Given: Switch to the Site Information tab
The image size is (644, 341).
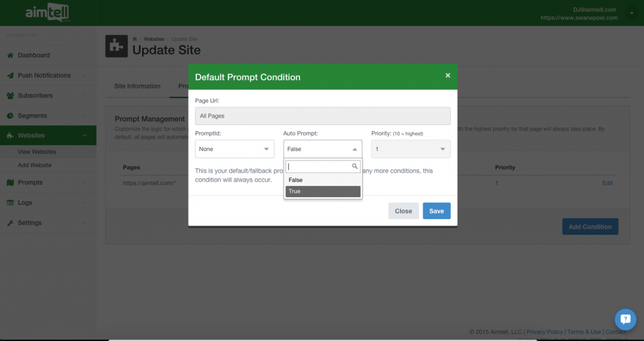Looking at the screenshot, I should click(137, 86).
